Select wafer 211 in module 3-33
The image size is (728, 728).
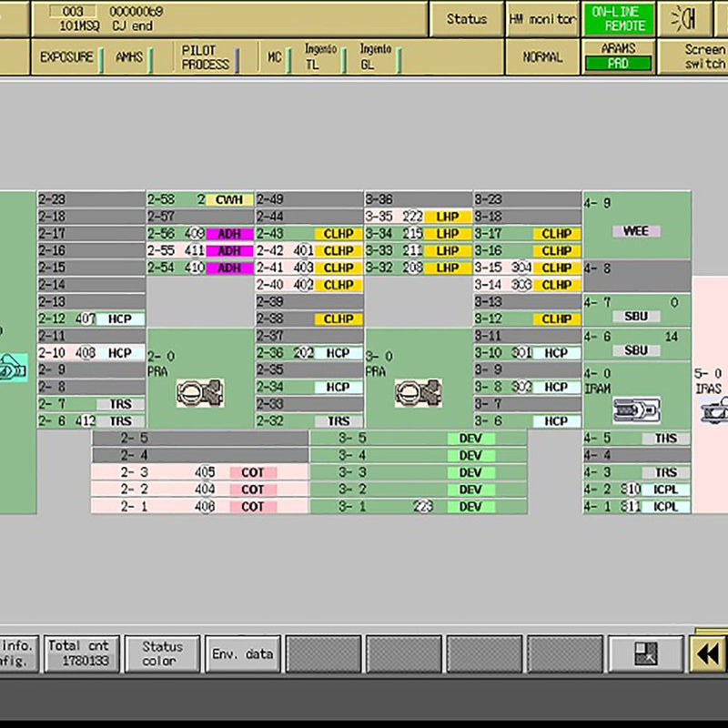412,251
